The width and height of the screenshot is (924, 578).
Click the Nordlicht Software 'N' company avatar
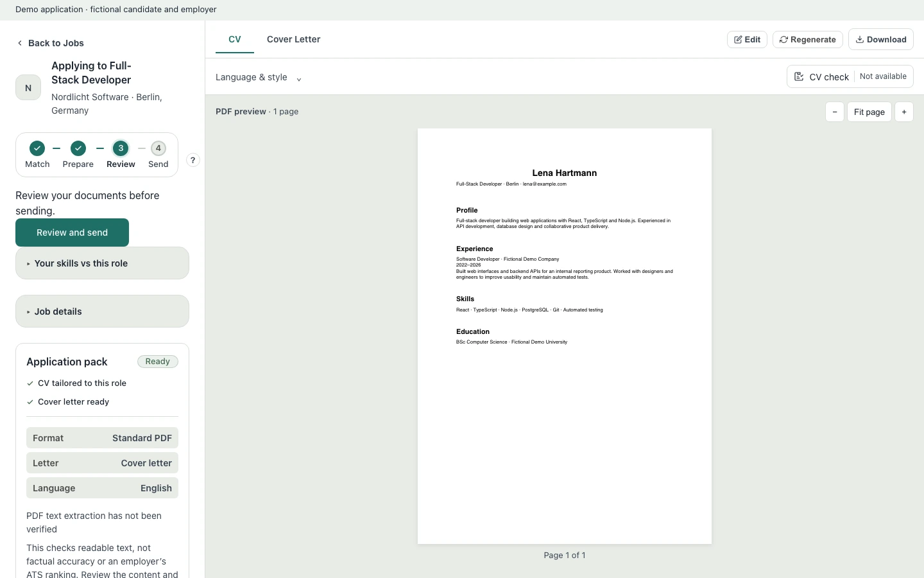[28, 88]
